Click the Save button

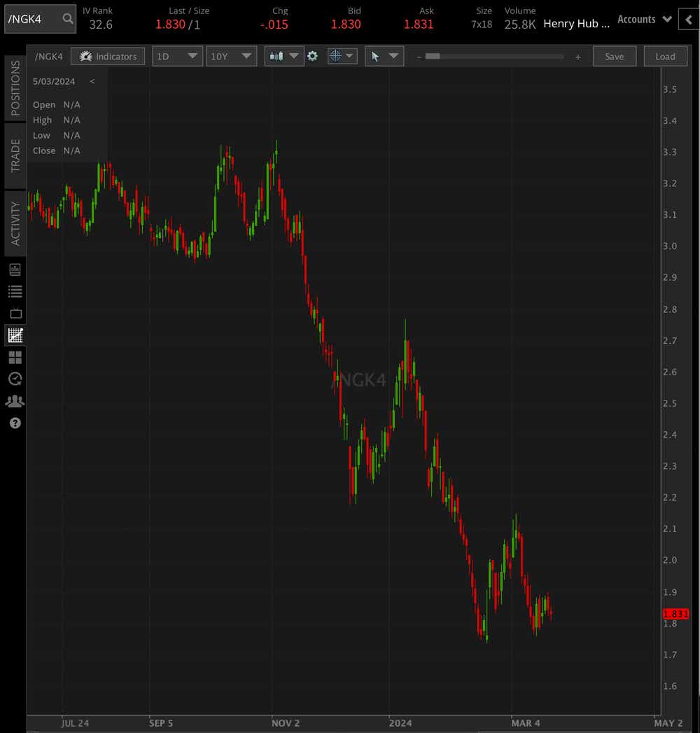point(614,57)
